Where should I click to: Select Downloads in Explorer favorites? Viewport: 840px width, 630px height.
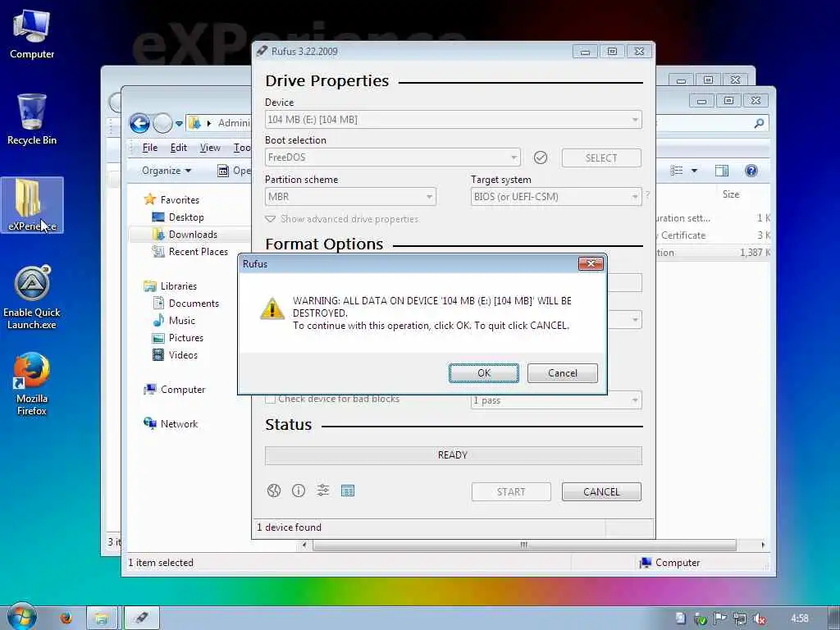pyautogui.click(x=185, y=235)
